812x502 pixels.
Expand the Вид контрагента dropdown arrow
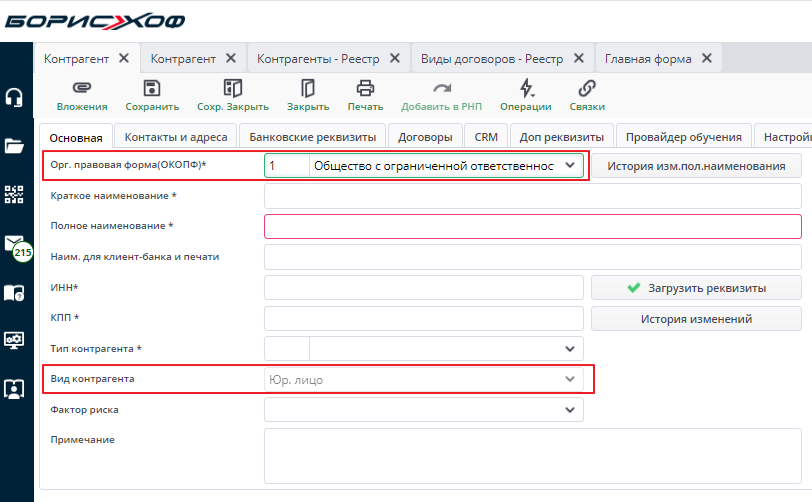click(570, 379)
